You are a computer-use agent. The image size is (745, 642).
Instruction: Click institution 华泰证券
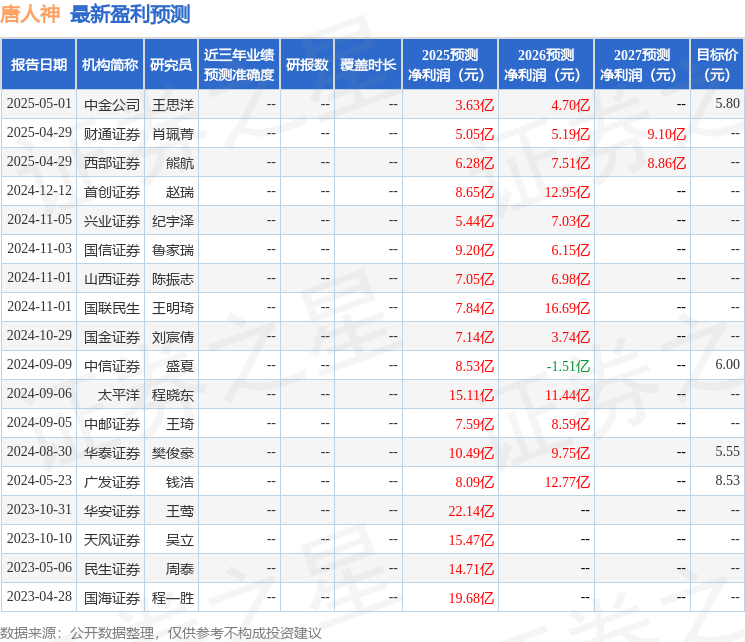112,453
